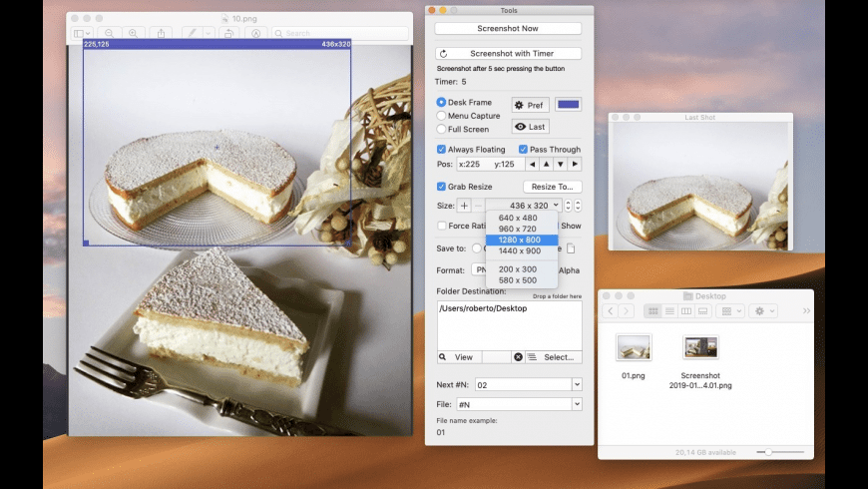
Task: Open Last shot with the eye button
Action: 530,127
